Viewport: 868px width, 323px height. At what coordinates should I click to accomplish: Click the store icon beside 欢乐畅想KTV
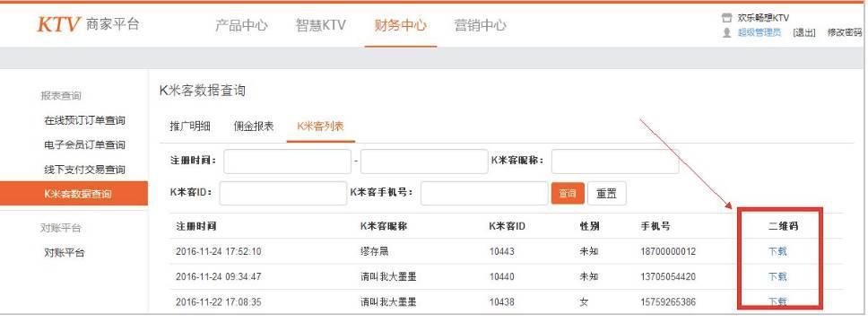(x=727, y=18)
